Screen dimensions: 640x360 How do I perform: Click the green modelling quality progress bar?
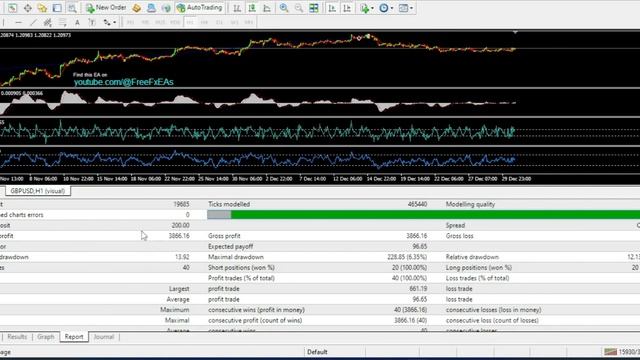[435, 214]
